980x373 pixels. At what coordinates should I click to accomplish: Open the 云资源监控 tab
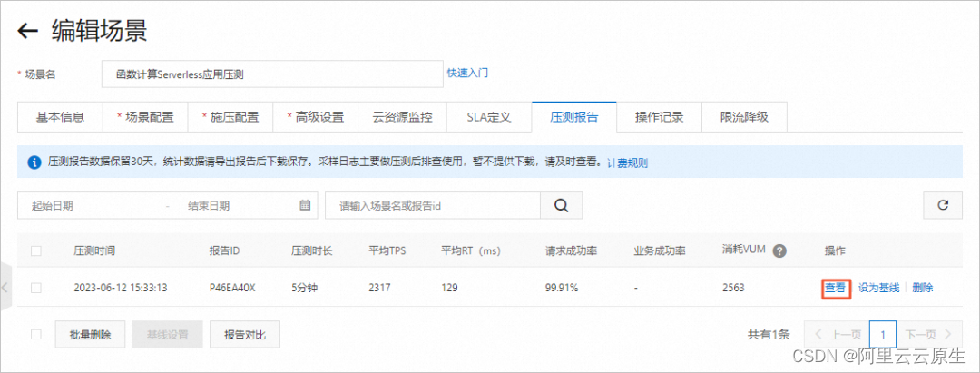click(402, 117)
